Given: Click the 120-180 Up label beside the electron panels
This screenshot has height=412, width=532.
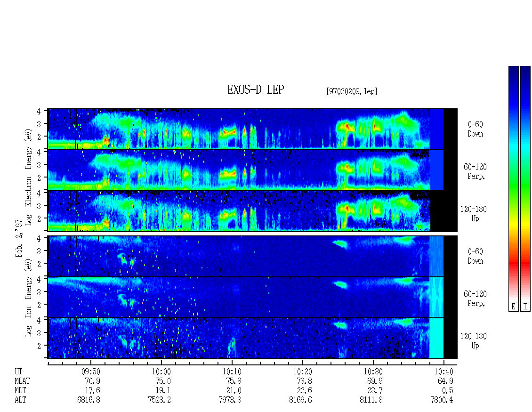Looking at the screenshot, I should pos(473,214).
